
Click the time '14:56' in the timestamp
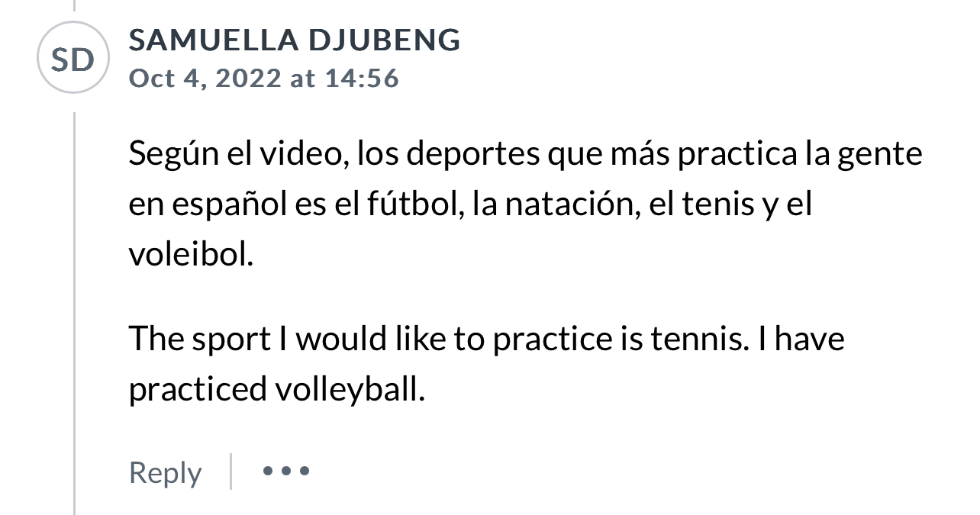[x=362, y=79]
